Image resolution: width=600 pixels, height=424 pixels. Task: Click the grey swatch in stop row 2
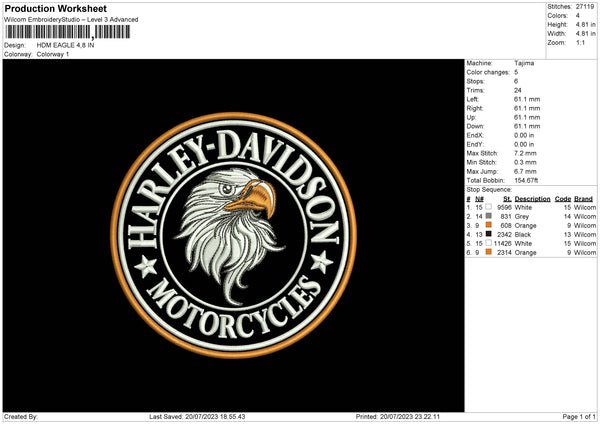(x=489, y=216)
